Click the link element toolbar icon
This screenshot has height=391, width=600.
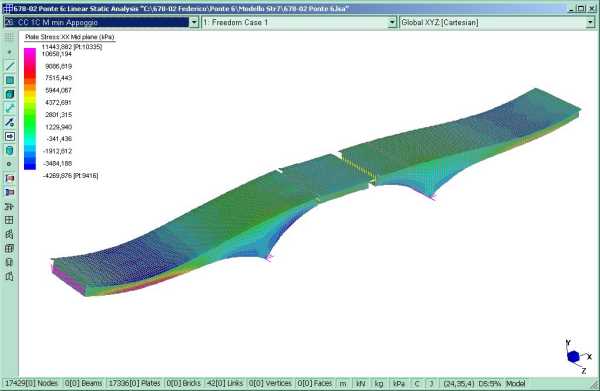[10, 108]
